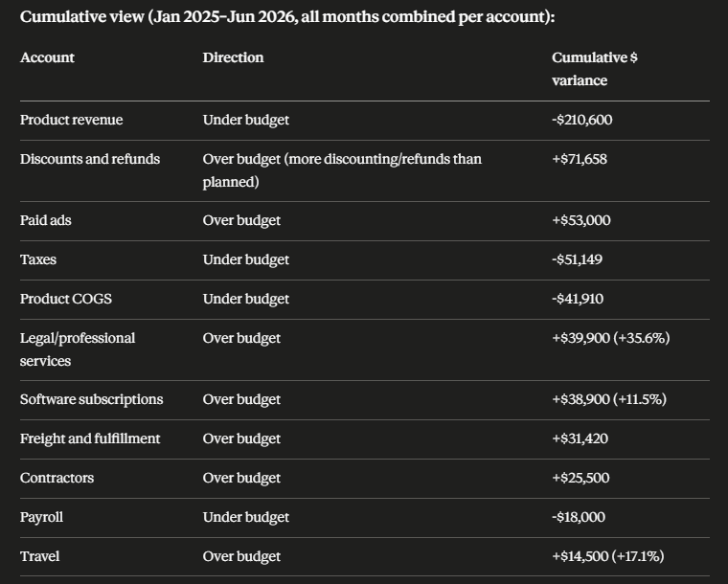Image resolution: width=728 pixels, height=584 pixels.
Task: Click 'Over budget' in Freight and fulfillment row
Action: (241, 439)
